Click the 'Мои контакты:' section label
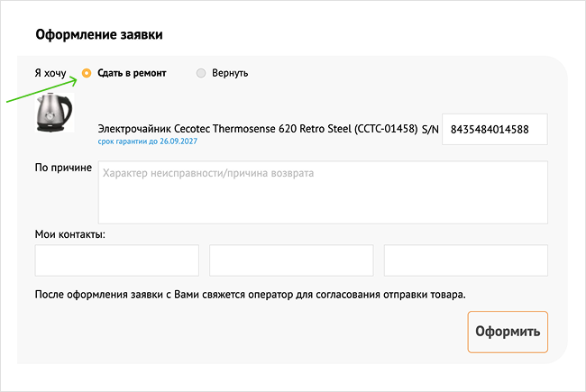The width and height of the screenshot is (586, 392). click(x=70, y=234)
